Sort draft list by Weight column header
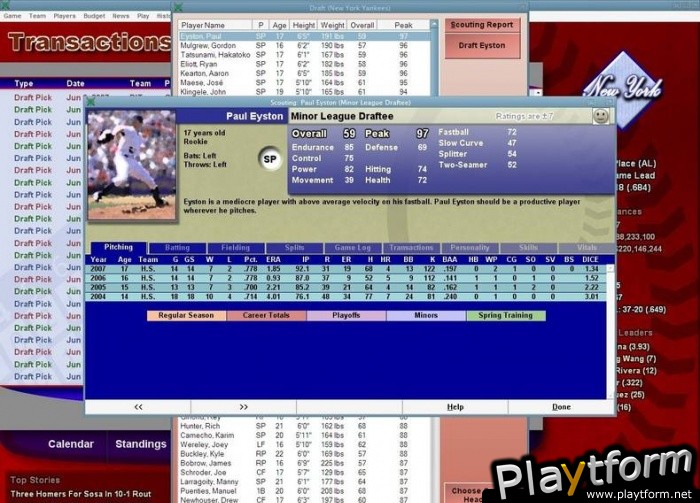This screenshot has height=503, width=700. (332, 25)
